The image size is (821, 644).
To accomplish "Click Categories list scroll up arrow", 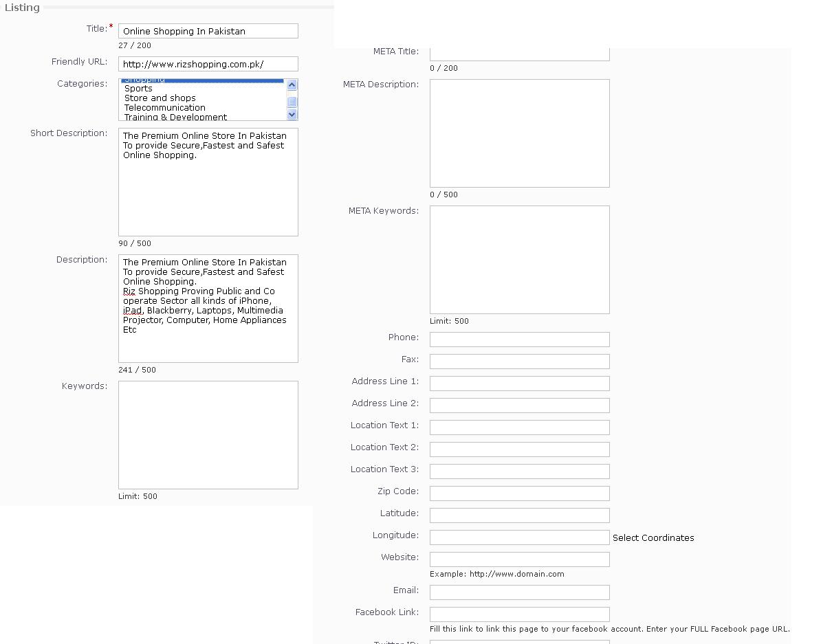I will [x=292, y=85].
